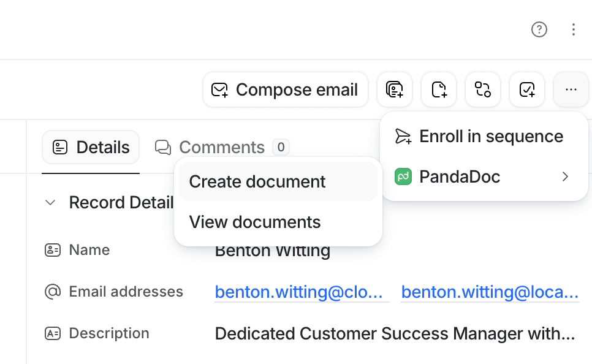Click the help question mark icon
Image resolution: width=592 pixels, height=364 pixels.
coord(539,29)
